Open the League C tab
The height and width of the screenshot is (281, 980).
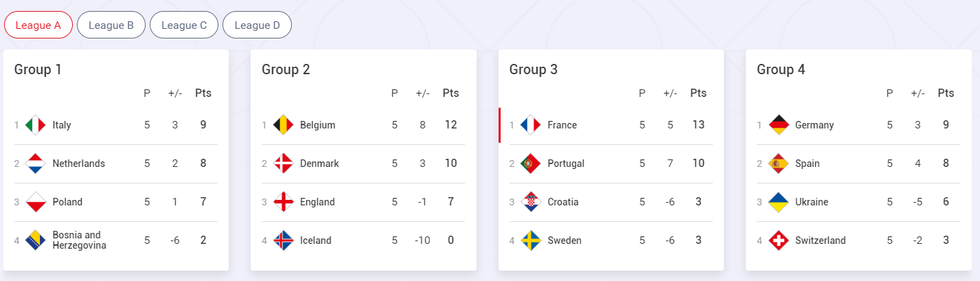pyautogui.click(x=184, y=25)
